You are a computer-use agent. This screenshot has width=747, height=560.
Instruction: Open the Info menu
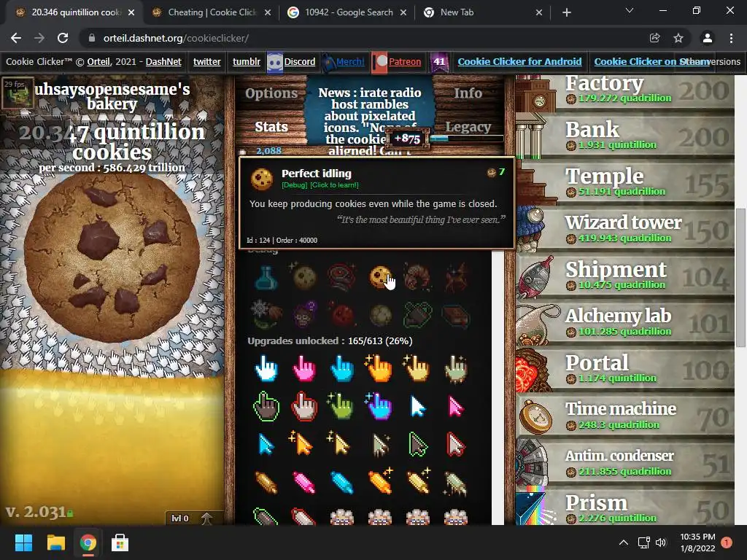(468, 93)
